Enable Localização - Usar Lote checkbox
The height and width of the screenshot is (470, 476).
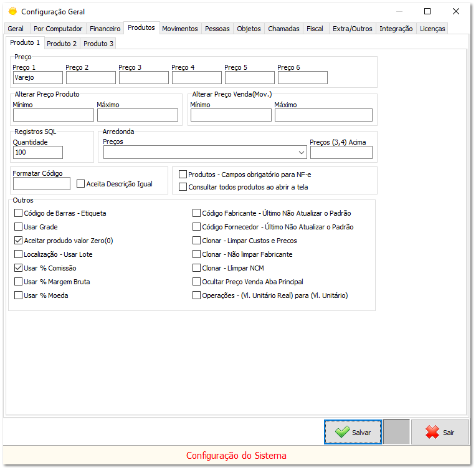click(18, 254)
